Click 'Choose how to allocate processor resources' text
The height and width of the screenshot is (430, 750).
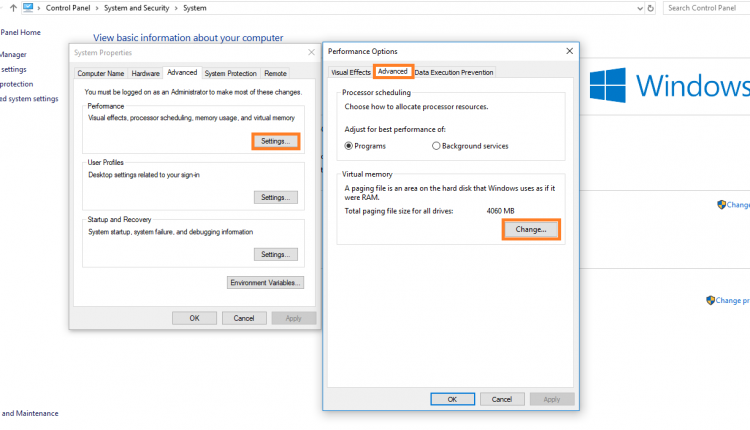416,107
